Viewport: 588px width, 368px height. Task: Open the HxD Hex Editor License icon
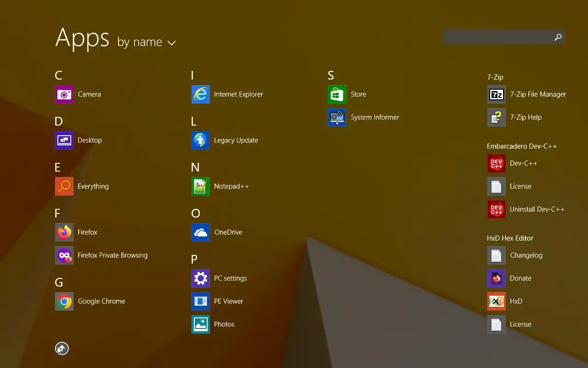click(497, 324)
